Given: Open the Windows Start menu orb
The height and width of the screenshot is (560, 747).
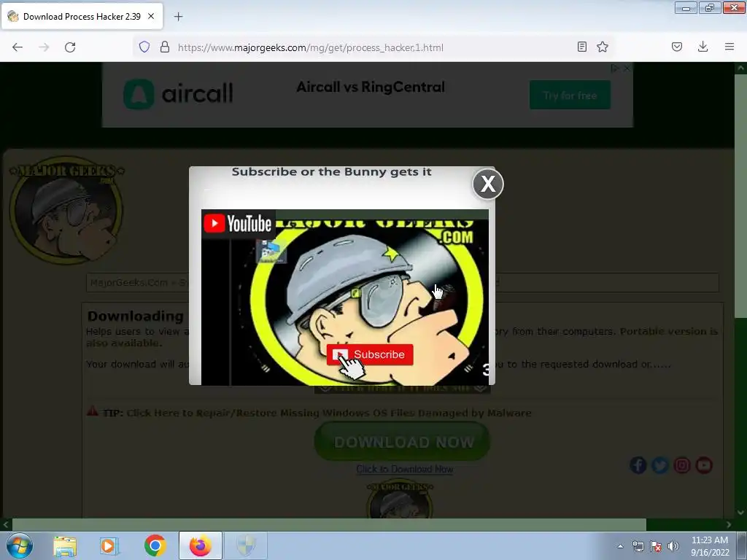Looking at the screenshot, I should tap(20, 545).
